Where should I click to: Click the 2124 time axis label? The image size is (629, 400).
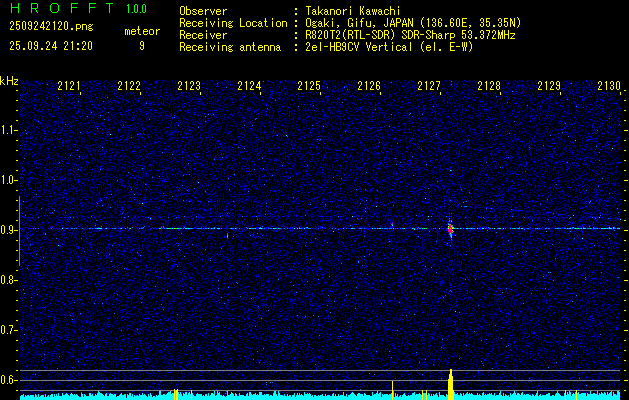coord(249,86)
